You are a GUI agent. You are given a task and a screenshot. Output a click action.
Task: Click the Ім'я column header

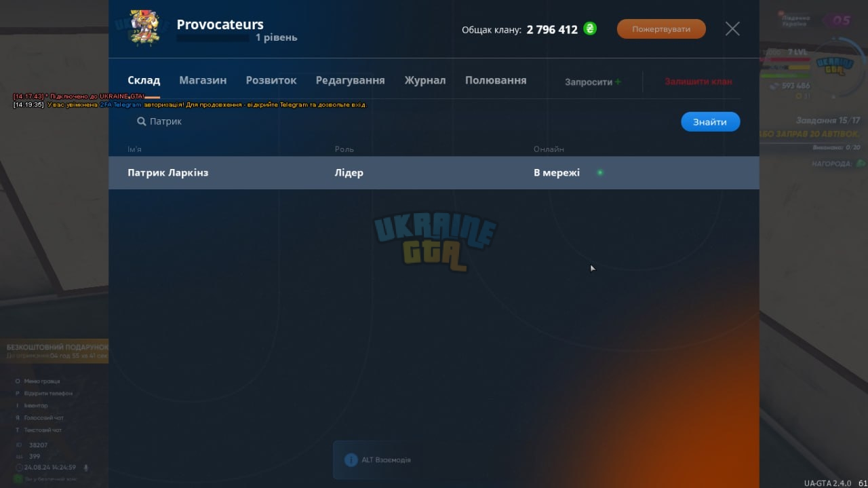[x=134, y=149]
